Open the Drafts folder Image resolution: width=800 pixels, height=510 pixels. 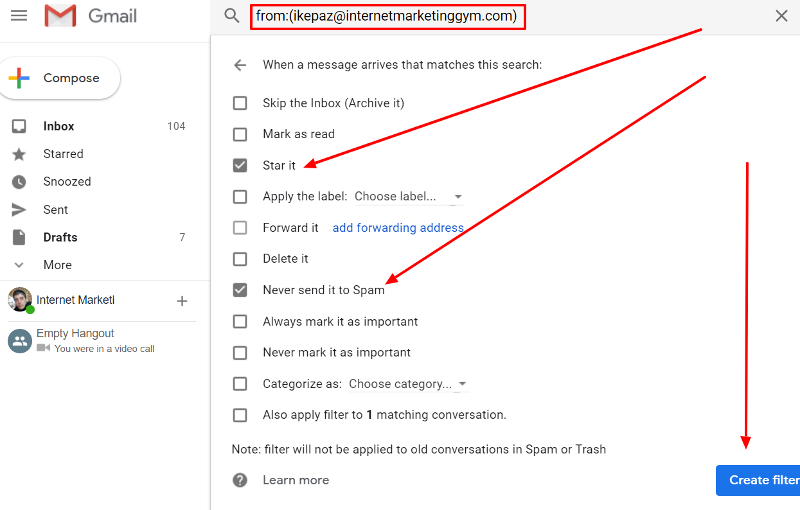click(60, 237)
